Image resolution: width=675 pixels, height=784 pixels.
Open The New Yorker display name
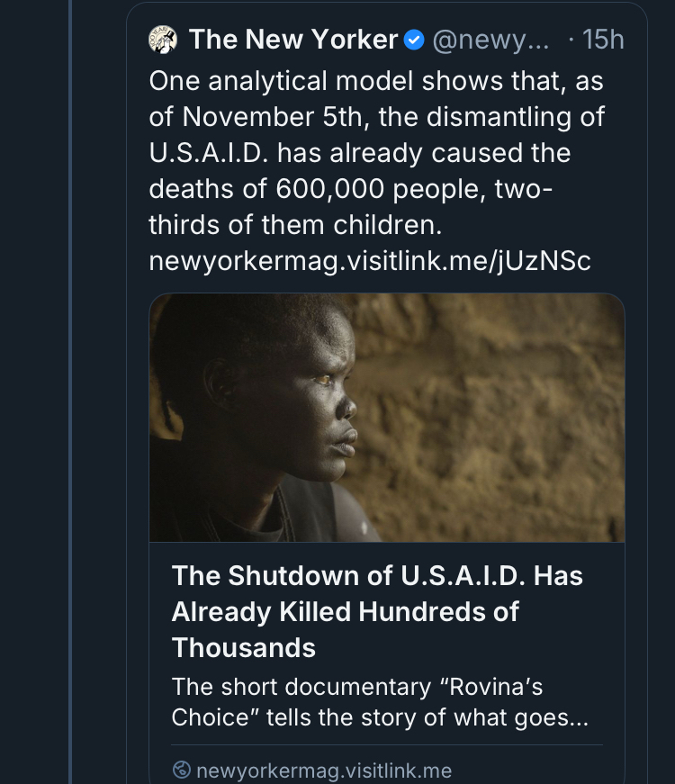click(x=293, y=41)
